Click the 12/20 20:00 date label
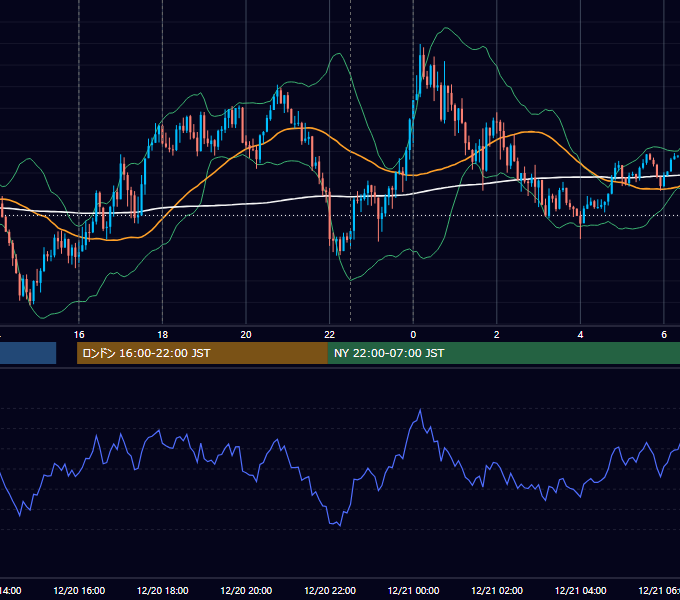The width and height of the screenshot is (680, 600). tap(246, 590)
